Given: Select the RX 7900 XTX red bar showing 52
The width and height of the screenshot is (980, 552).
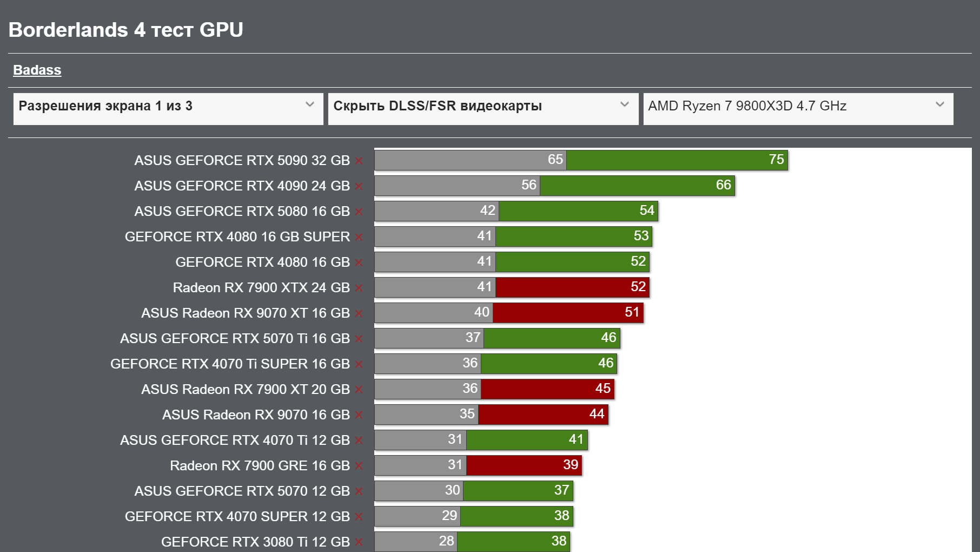Looking at the screenshot, I should 572,287.
